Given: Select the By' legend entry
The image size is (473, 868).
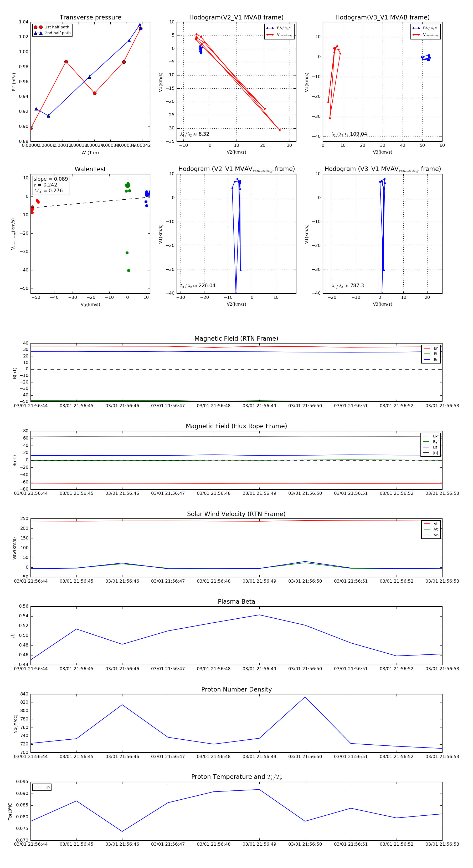Looking at the screenshot, I should (431, 442).
